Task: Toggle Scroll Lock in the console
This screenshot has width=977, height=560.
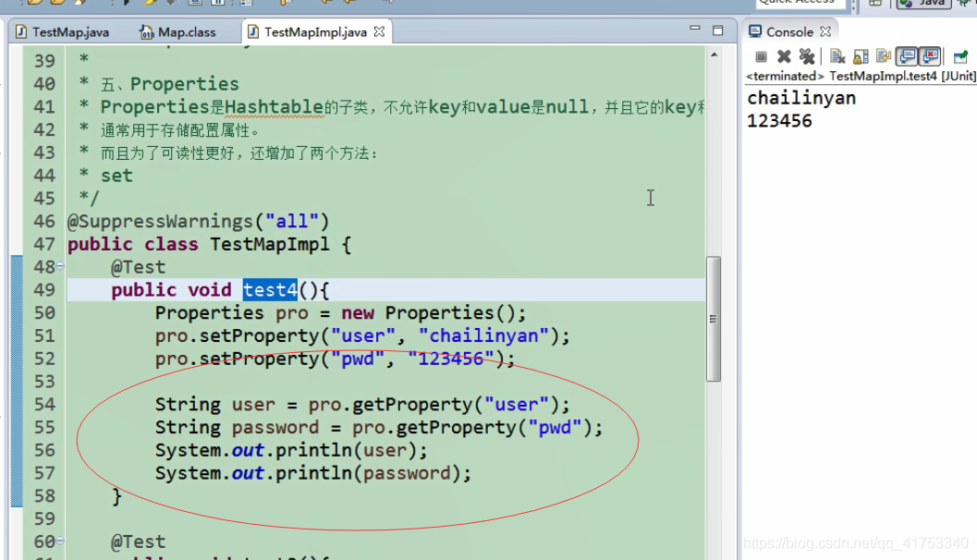Action: (861, 56)
